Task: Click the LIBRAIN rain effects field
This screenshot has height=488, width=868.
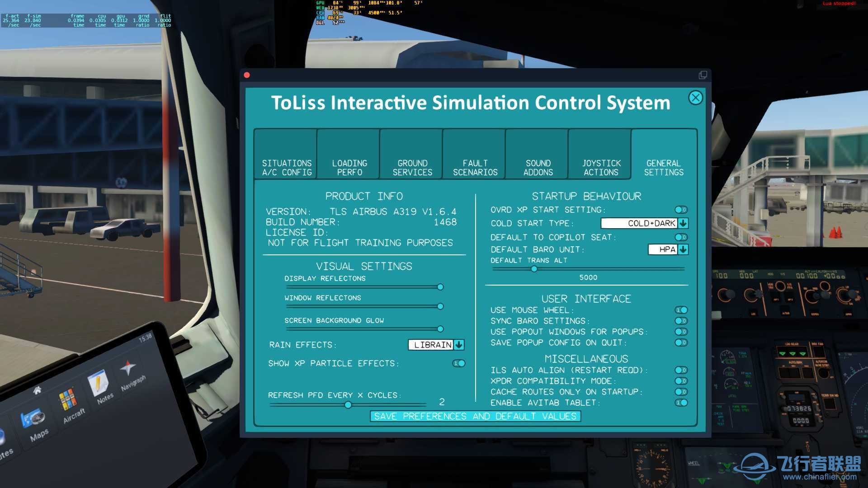Action: (431, 345)
